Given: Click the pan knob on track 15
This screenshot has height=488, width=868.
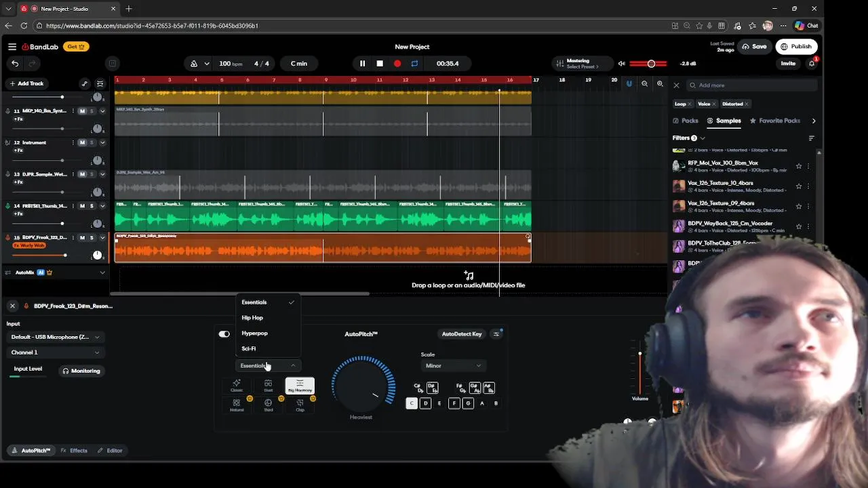Looking at the screenshot, I should coord(97,255).
